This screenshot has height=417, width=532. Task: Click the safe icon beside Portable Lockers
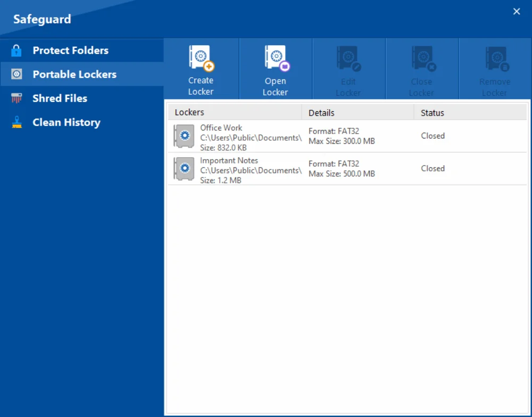(16, 75)
